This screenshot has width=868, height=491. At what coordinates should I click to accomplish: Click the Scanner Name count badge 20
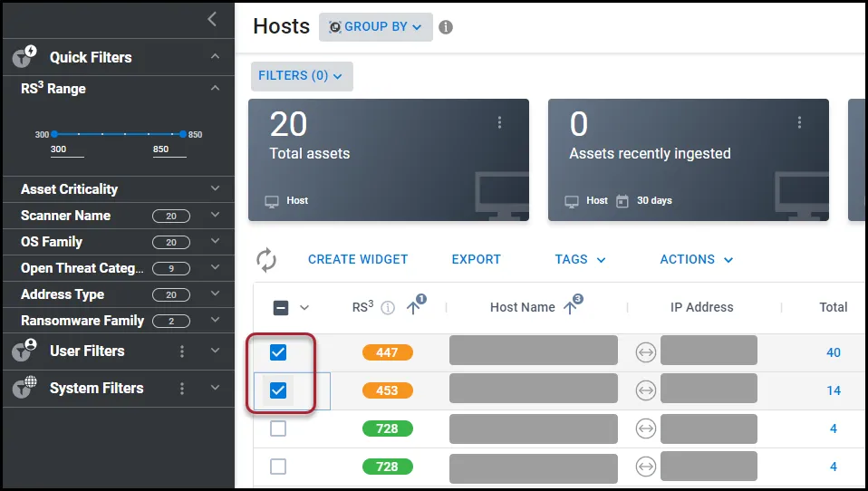coord(171,216)
